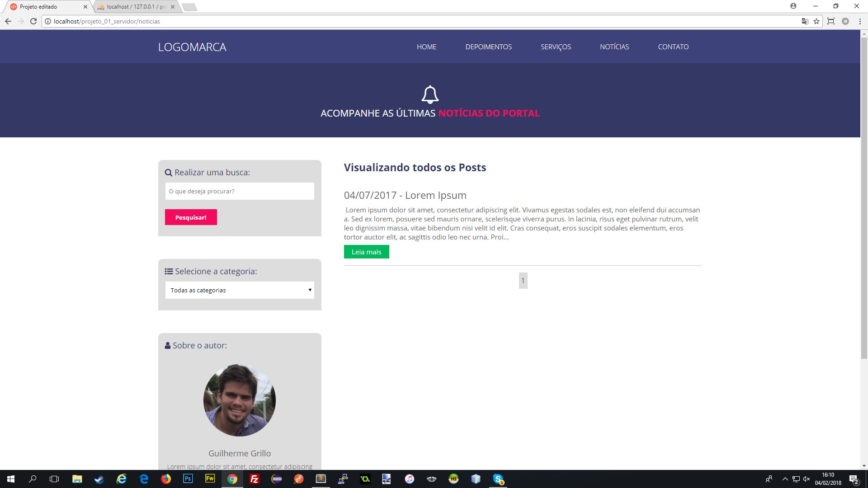The image size is (868, 488).
Task: Open the NOTÍCIAS menu item
Action: tap(614, 47)
